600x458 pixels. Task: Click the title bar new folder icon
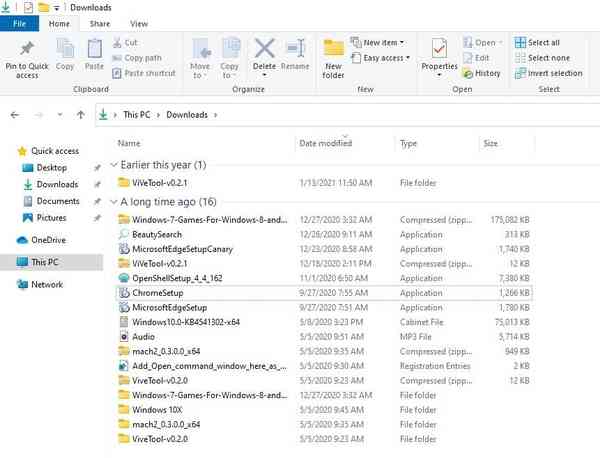[43, 7]
